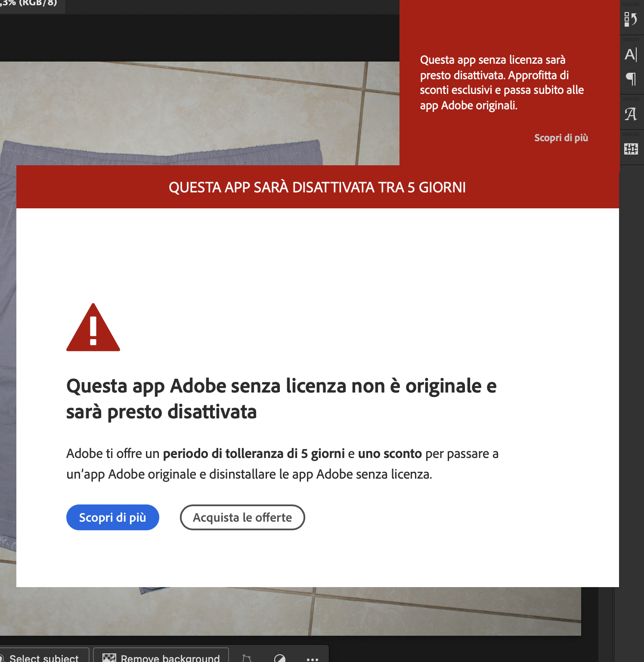
Task: Click the red banner about 5 giorni deactivation
Action: [317, 187]
